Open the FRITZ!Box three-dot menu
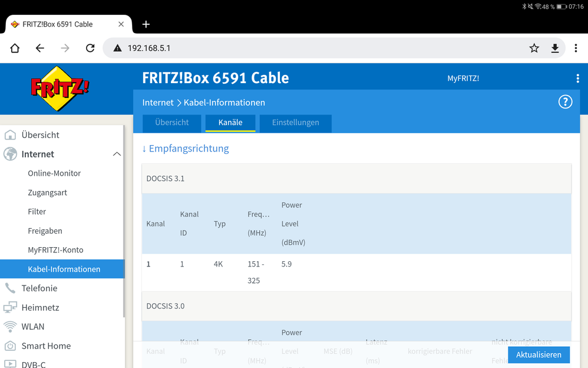 [x=577, y=78]
